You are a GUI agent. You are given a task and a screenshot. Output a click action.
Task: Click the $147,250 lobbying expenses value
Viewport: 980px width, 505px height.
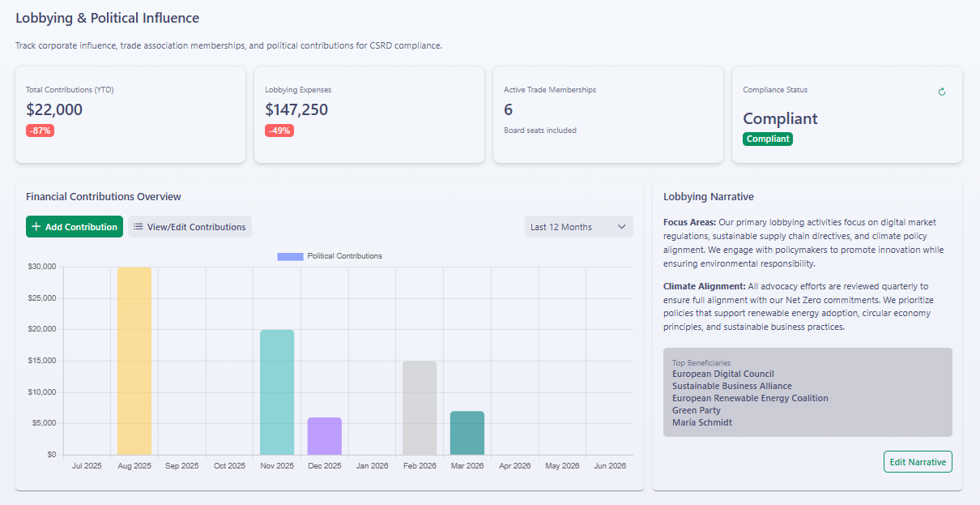tap(296, 109)
